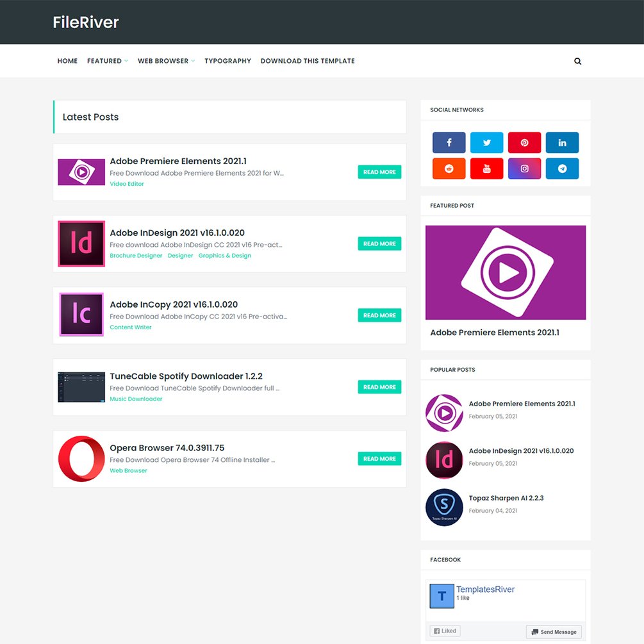Open the YouTube social network button
This screenshot has width=644, height=644.
(x=487, y=169)
